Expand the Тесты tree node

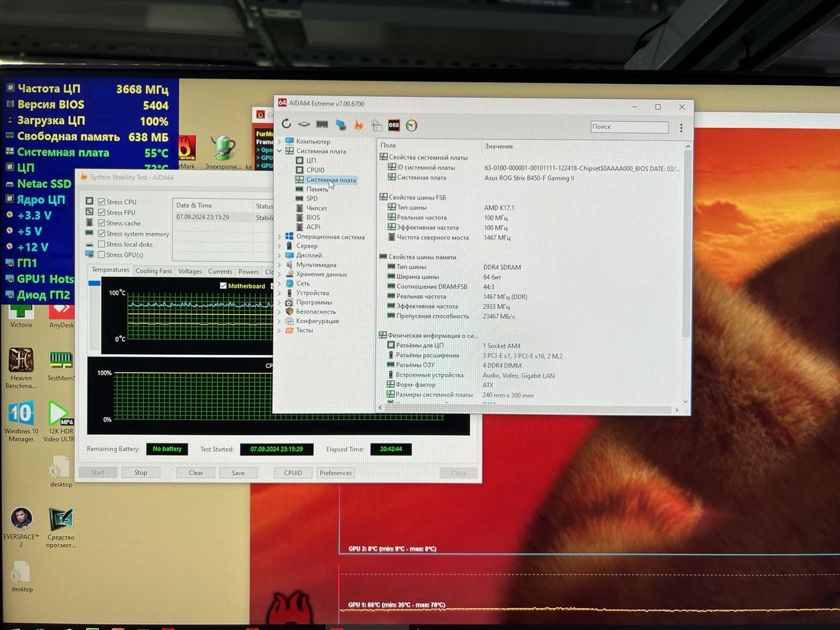click(x=280, y=331)
